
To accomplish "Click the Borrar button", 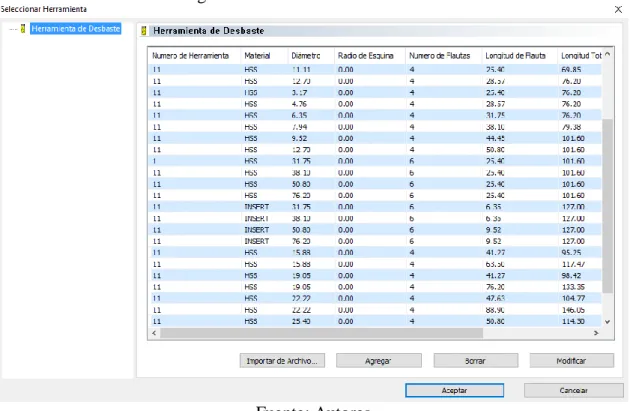I will pos(476,361).
